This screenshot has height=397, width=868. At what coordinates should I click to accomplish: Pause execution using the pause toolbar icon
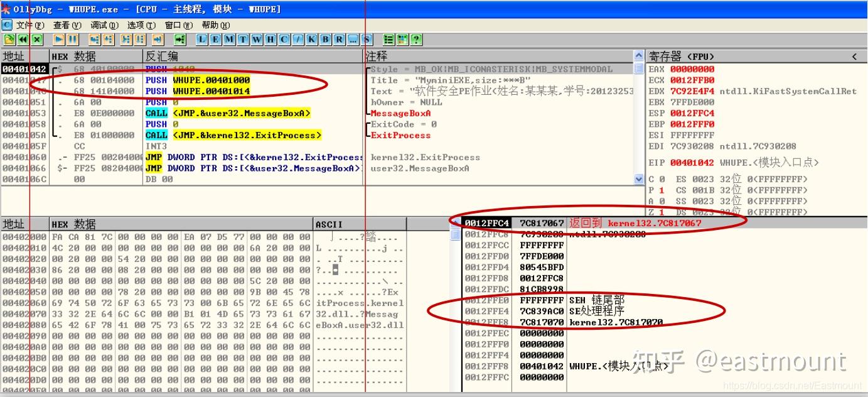coord(72,39)
